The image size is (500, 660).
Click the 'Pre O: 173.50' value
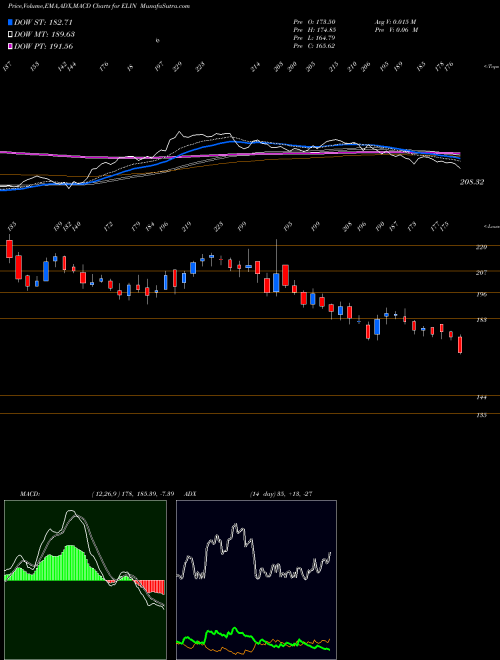pyautogui.click(x=314, y=22)
